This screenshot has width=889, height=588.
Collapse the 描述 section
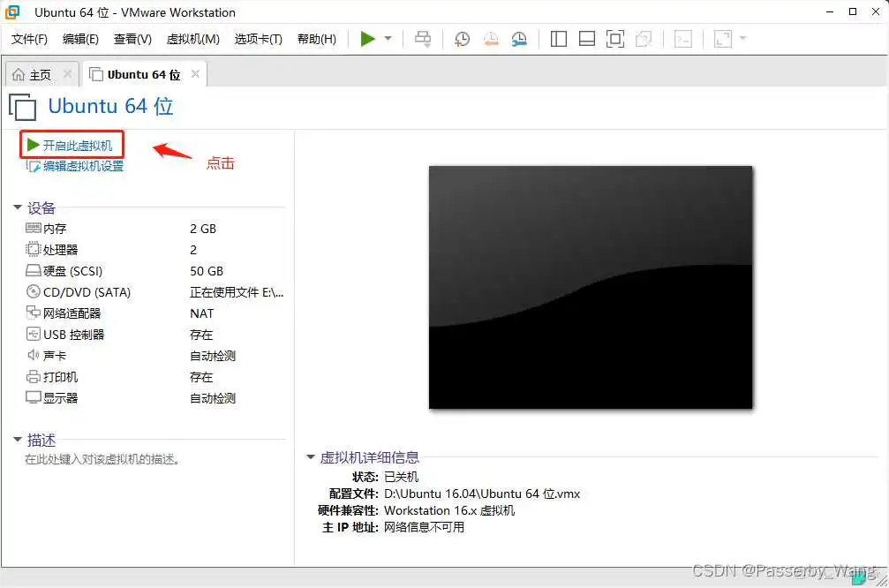pos(18,439)
